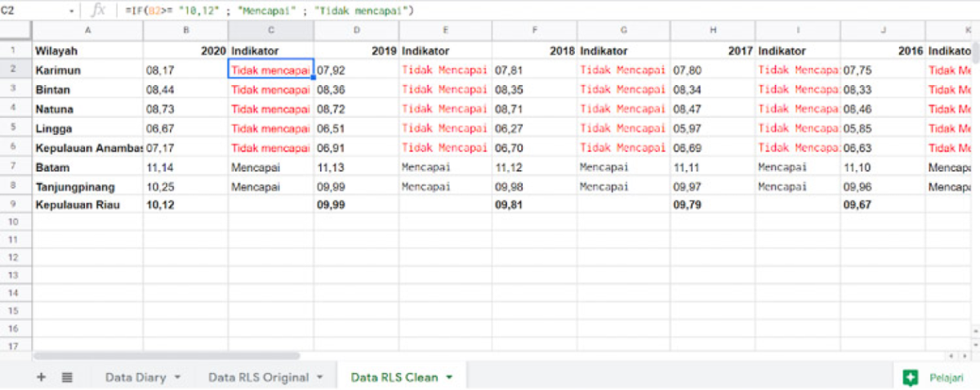Click the 2020 header cell
This screenshot has width=980, height=390.
(x=186, y=51)
